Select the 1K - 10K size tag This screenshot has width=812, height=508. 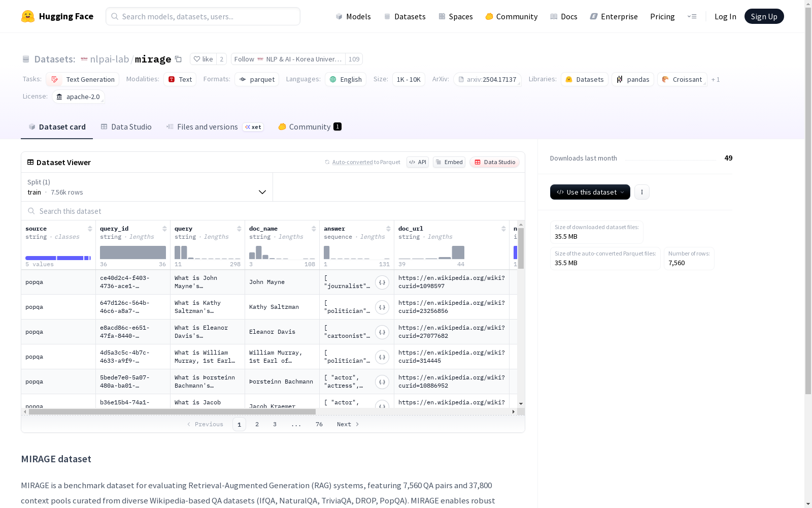click(409, 79)
